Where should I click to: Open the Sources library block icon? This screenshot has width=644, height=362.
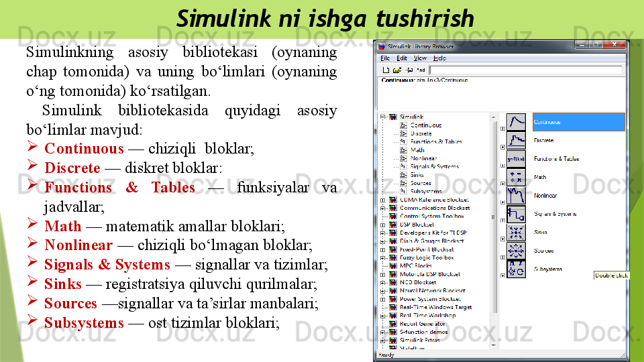516,250
